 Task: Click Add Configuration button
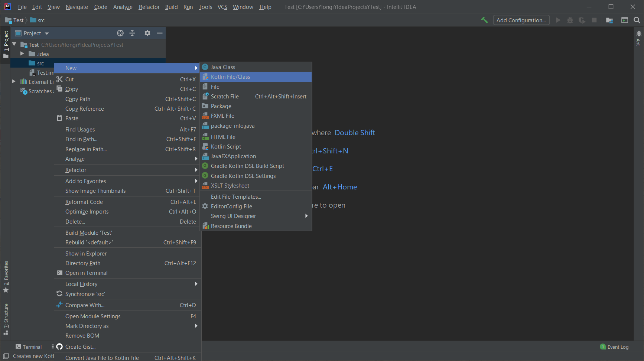click(521, 20)
